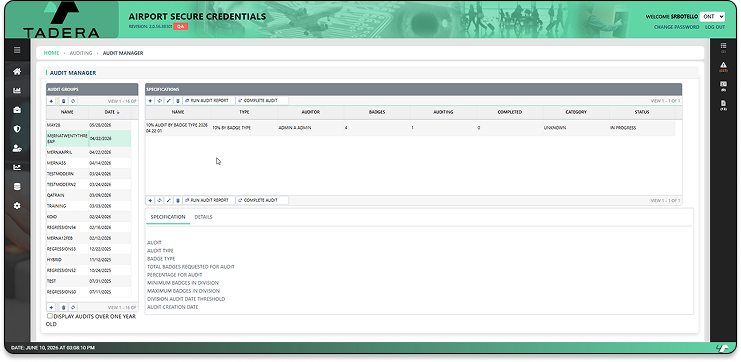The image size is (741, 362).
Task: Go to Home breadcrumb
Action: (x=52, y=53)
